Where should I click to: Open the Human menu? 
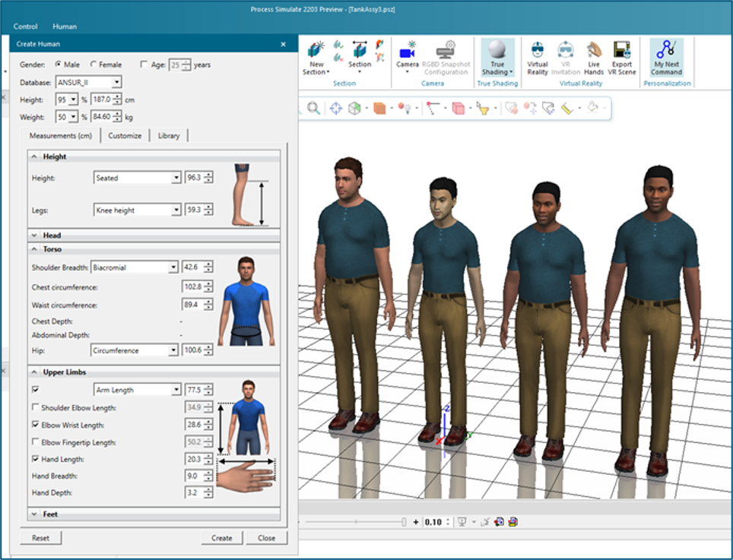pyautogui.click(x=65, y=26)
